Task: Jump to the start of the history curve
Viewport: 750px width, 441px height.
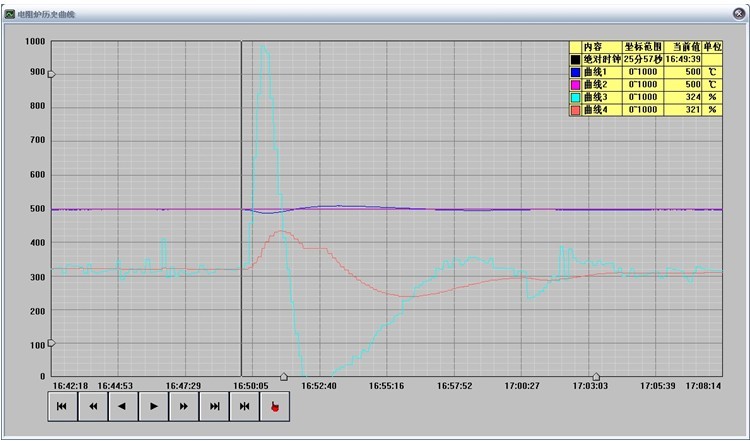Action: [62, 406]
